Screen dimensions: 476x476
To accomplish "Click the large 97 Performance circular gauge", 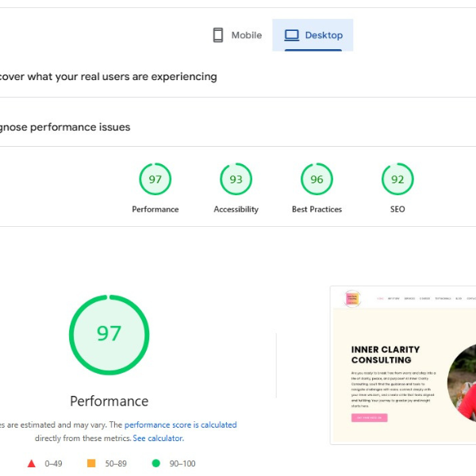I will (x=109, y=333).
